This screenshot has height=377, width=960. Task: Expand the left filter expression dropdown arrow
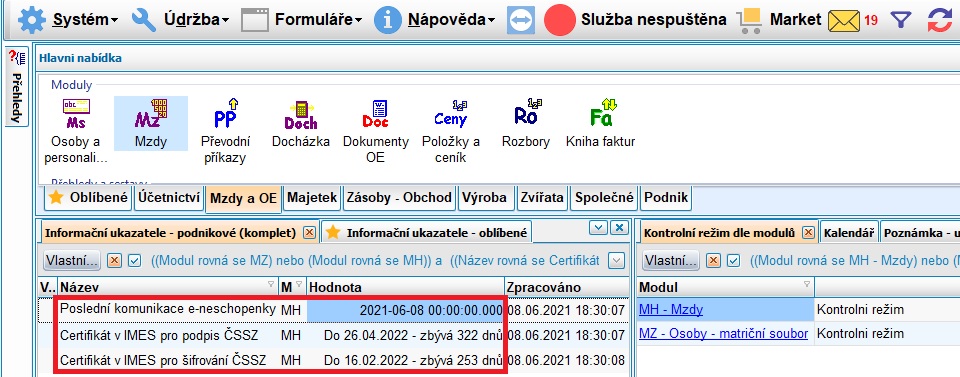coord(617,261)
